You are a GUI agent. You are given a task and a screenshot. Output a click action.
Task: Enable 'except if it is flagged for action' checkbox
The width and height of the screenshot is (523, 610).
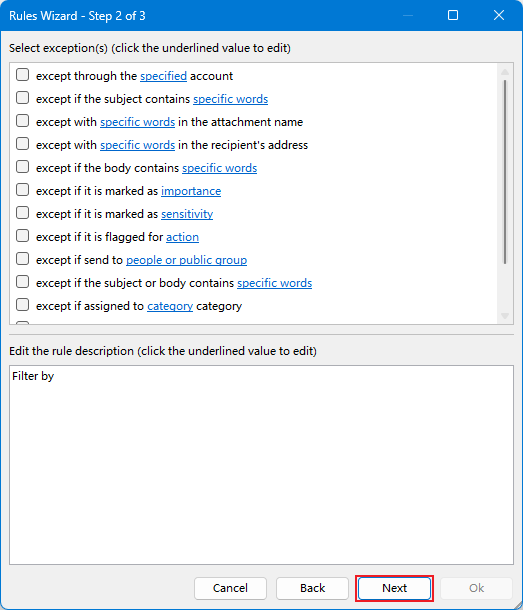[23, 236]
